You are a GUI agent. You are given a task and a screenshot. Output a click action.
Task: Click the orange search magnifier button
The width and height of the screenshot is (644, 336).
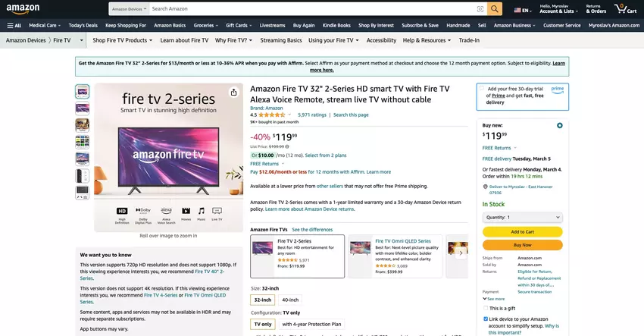[x=495, y=9]
